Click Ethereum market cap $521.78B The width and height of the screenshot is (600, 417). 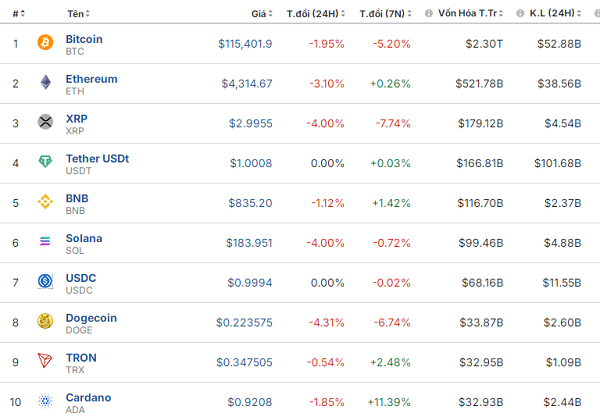tap(479, 84)
